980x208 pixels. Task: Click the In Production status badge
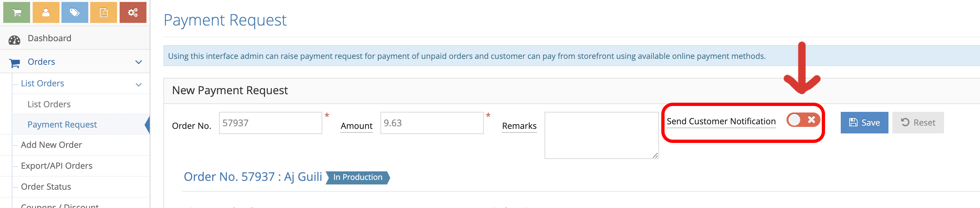click(358, 178)
